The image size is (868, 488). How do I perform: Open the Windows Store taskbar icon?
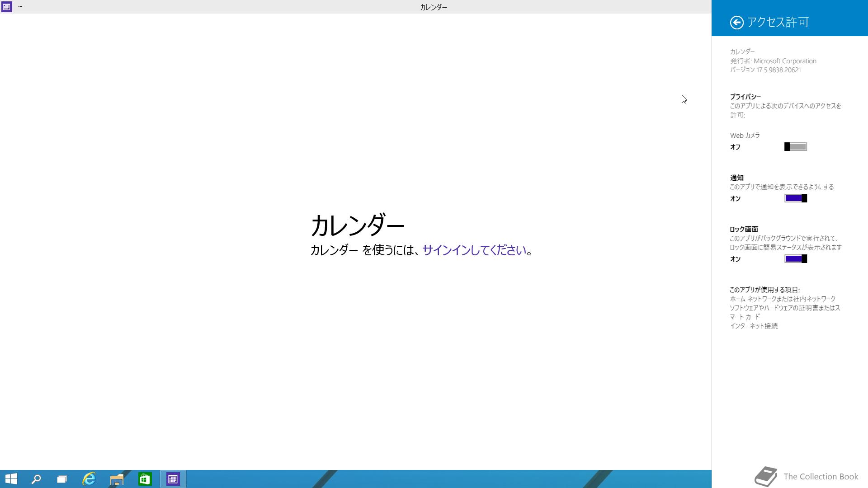point(145,479)
